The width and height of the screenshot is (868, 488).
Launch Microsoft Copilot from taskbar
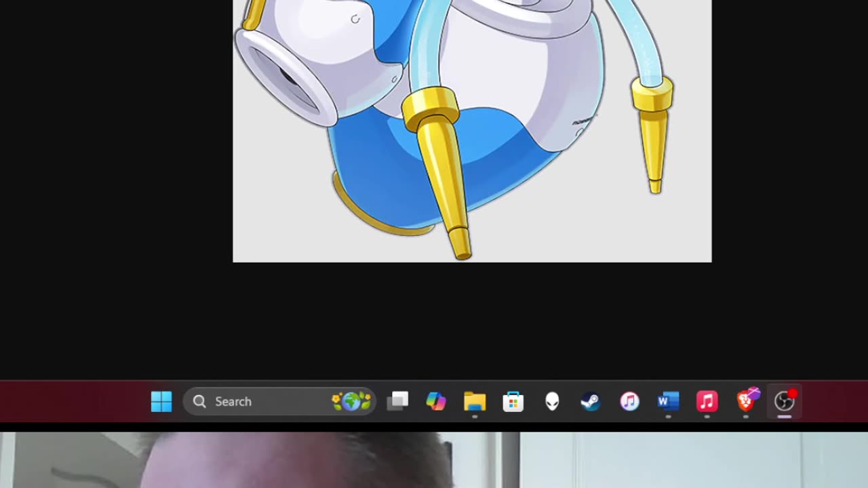pyautogui.click(x=436, y=401)
